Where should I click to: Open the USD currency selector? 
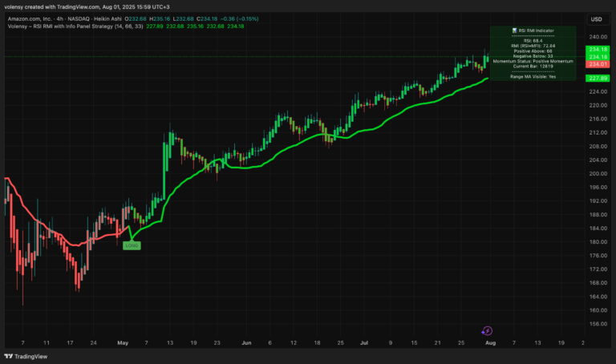tap(598, 19)
